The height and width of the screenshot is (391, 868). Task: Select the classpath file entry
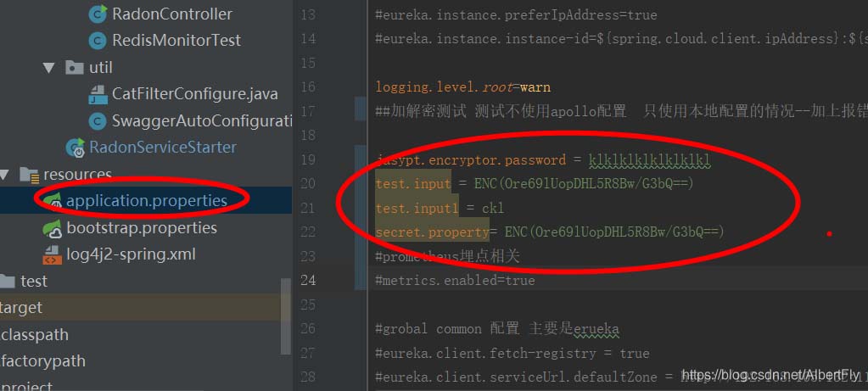pos(34,335)
